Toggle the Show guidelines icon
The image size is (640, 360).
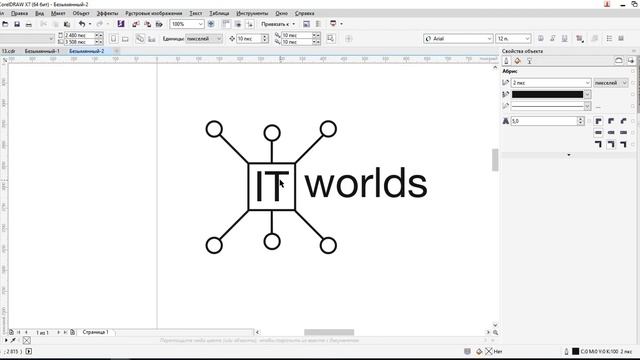pyautogui.click(x=249, y=24)
